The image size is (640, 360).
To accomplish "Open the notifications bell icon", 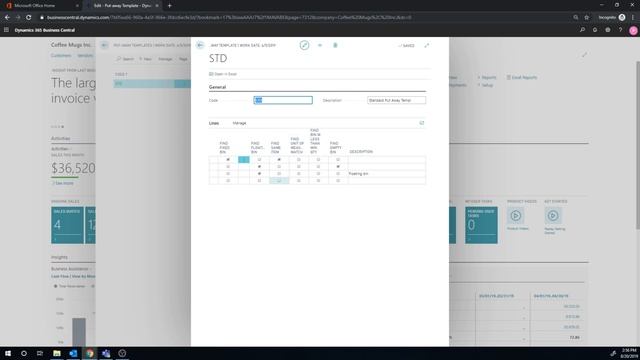I will click(x=595, y=30).
